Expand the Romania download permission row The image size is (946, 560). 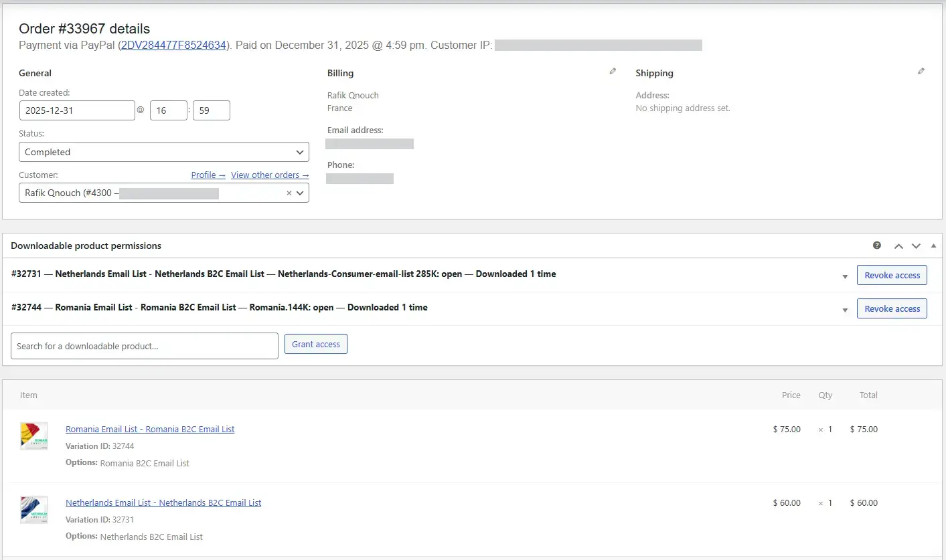[x=845, y=310]
